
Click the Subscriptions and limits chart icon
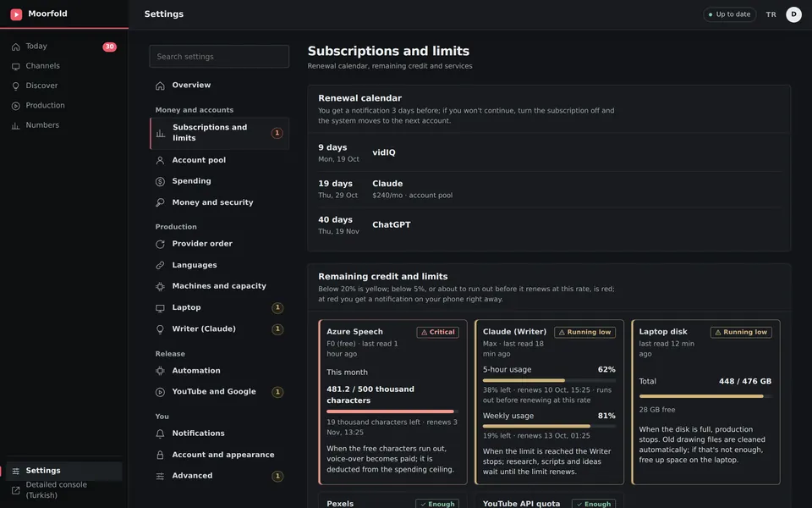click(x=161, y=133)
